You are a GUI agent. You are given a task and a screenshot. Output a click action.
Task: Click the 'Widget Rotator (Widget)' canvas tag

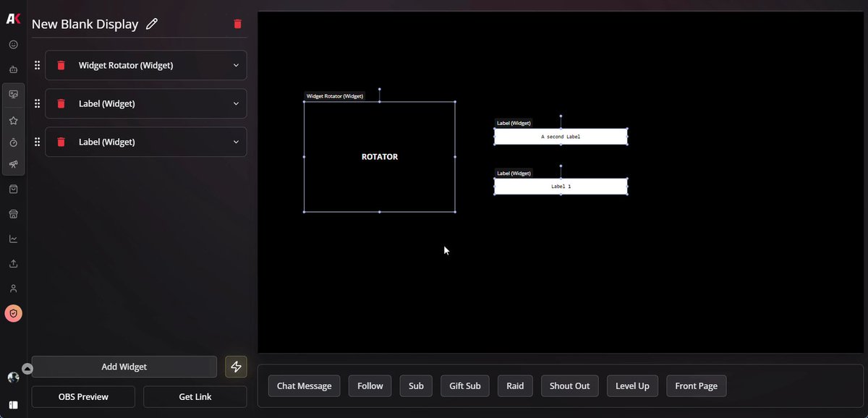tap(335, 96)
